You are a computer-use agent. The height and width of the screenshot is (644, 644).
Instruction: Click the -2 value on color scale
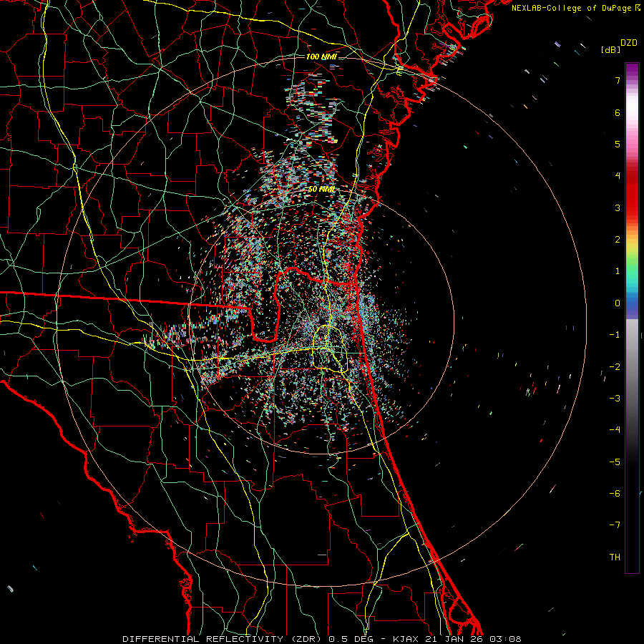pos(615,366)
